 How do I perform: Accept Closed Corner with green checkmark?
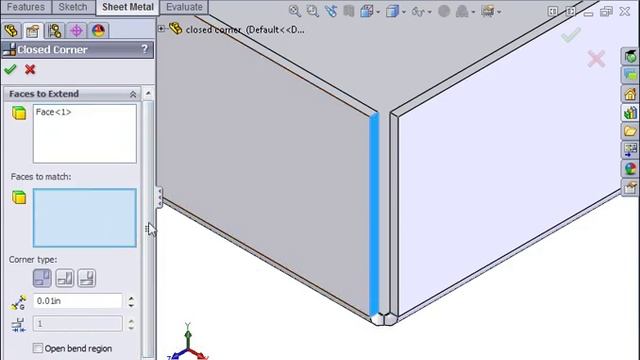coord(10,69)
